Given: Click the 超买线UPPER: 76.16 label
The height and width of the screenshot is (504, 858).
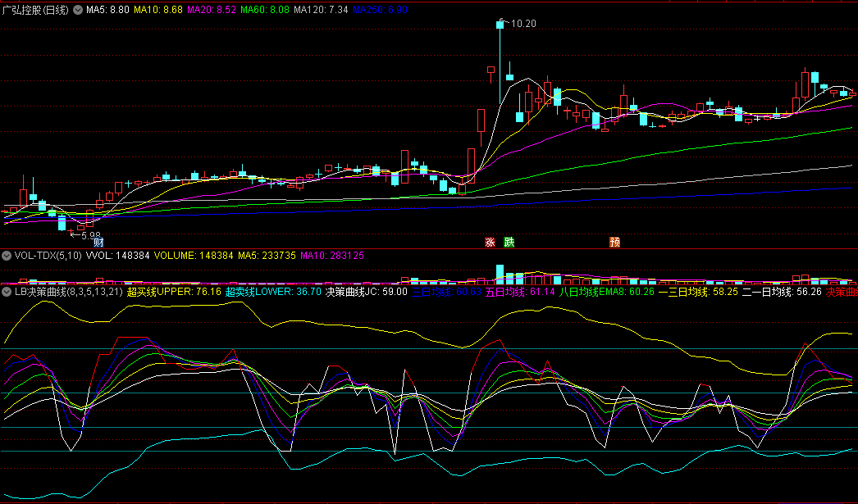Looking at the screenshot, I should (x=174, y=292).
